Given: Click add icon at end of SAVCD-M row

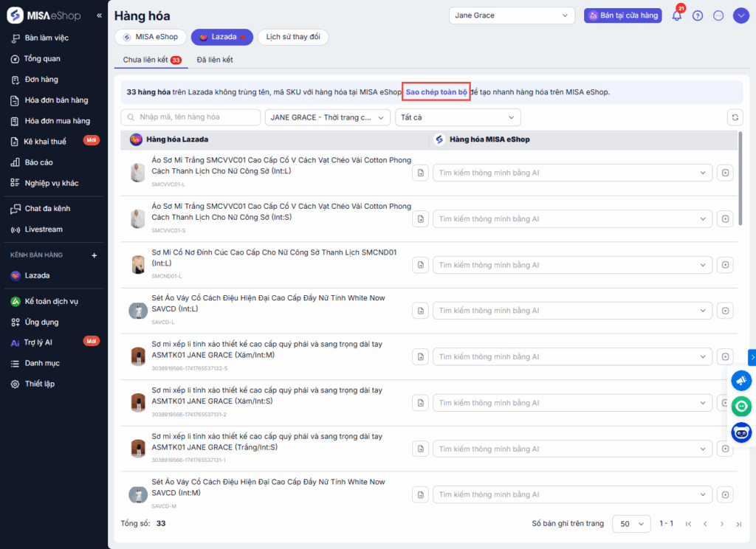Looking at the screenshot, I should coord(725,494).
